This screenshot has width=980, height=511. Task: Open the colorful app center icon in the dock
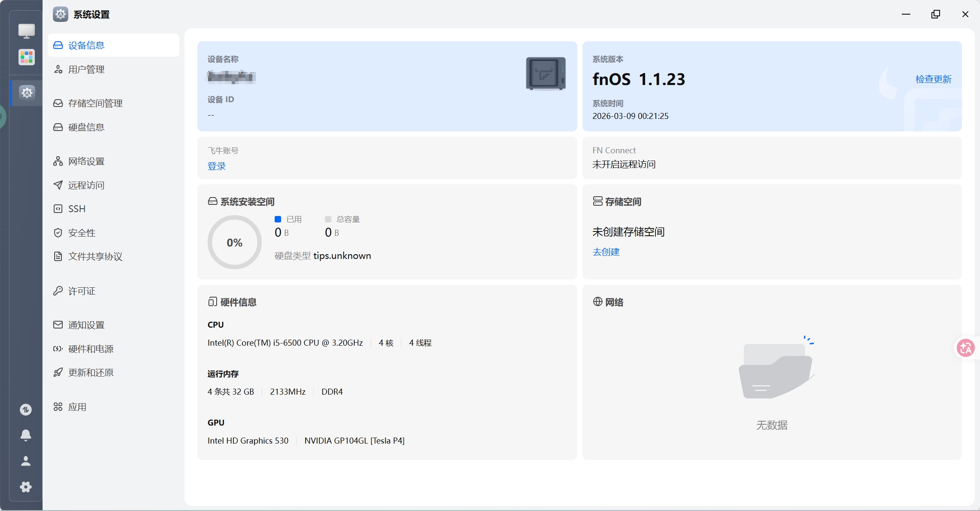point(26,57)
